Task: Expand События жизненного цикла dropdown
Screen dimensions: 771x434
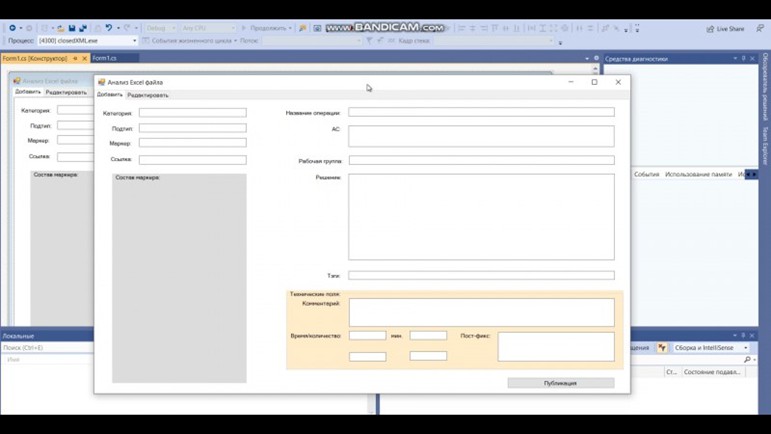Action: tap(236, 41)
